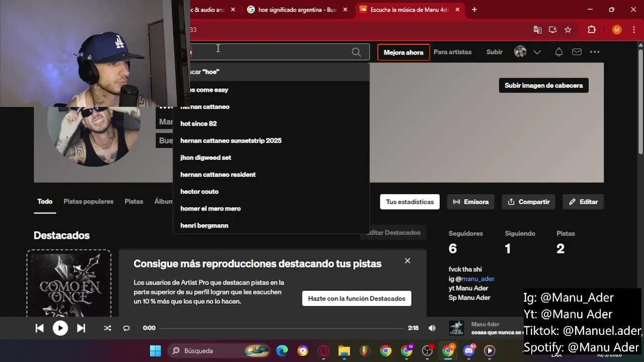Click Subir imagen de cabecera button
Screen dimensions: 644x362
pyautogui.click(x=543, y=85)
